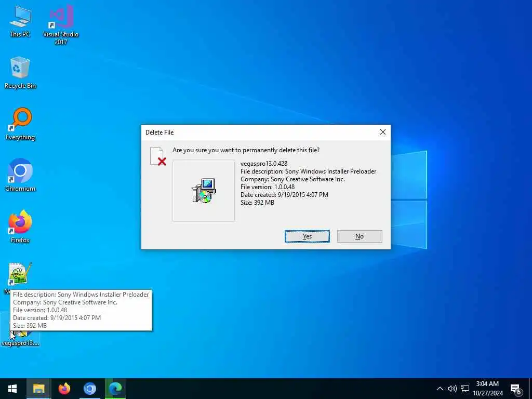Open the network status tray icon
This screenshot has width=532, height=399.
tap(465, 389)
